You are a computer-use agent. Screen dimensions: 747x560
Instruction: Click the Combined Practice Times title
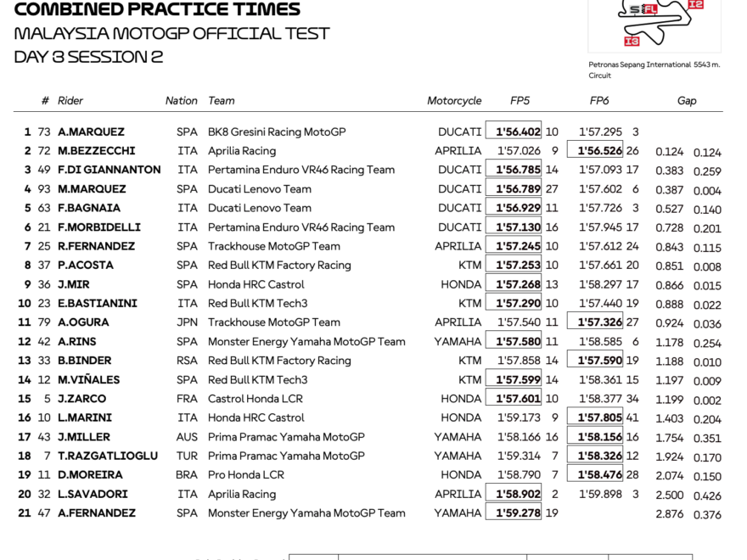(x=157, y=10)
